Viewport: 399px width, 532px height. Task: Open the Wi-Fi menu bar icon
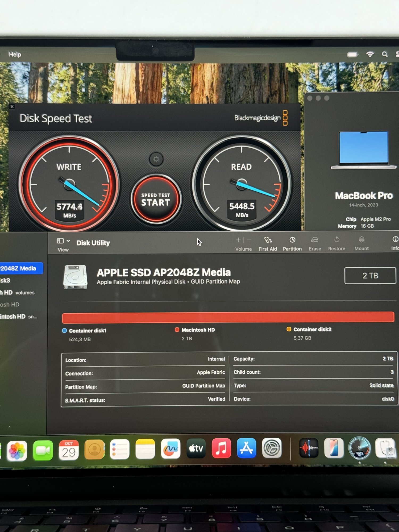coord(370,55)
